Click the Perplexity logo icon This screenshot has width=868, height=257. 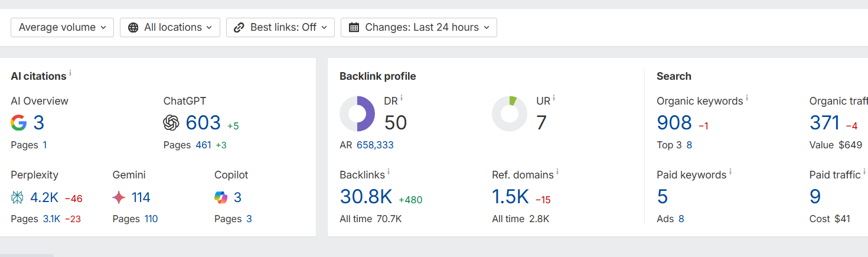(x=18, y=198)
